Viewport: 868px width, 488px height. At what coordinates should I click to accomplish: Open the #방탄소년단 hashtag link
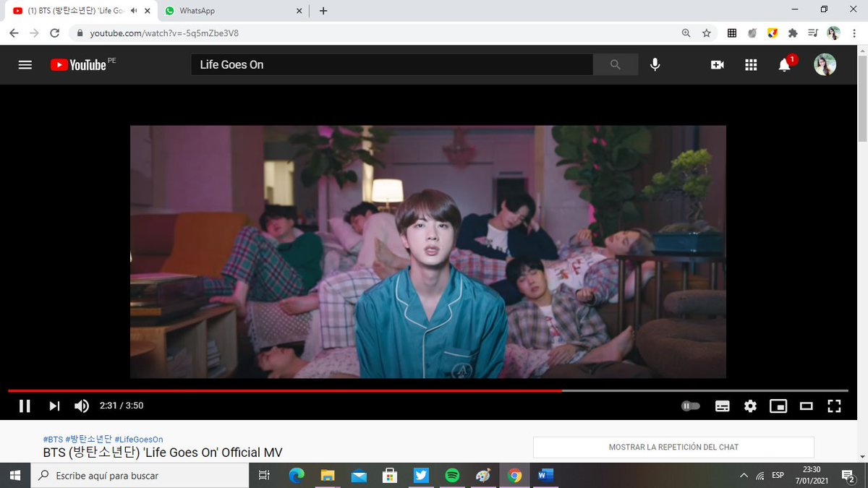[89, 440]
